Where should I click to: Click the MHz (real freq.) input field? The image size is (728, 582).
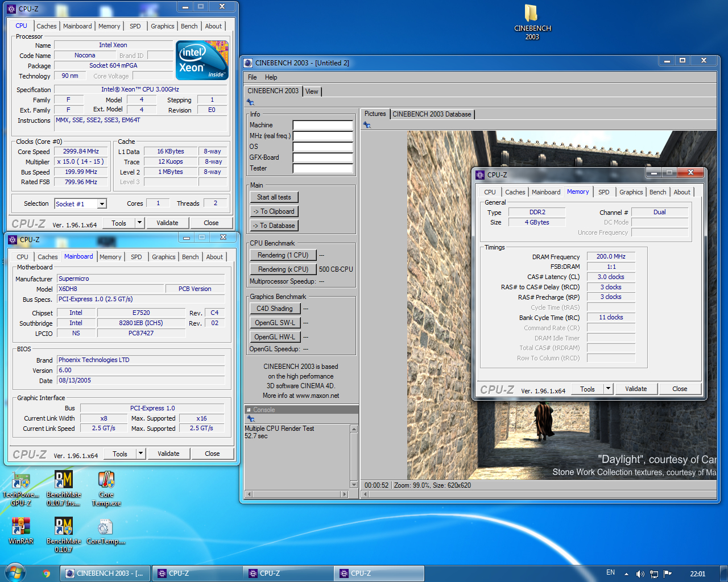[x=322, y=136]
